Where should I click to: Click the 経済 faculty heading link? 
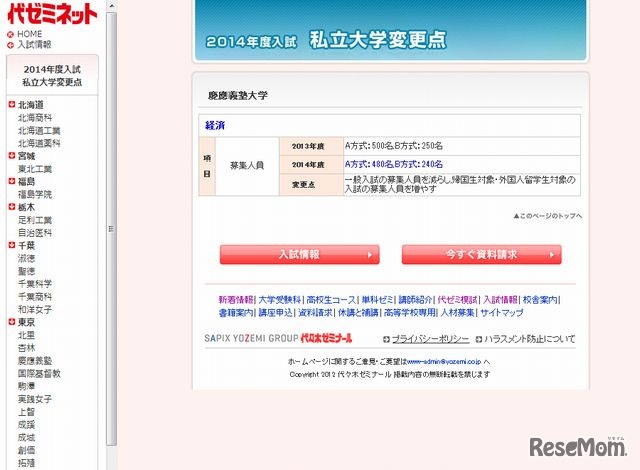215,125
